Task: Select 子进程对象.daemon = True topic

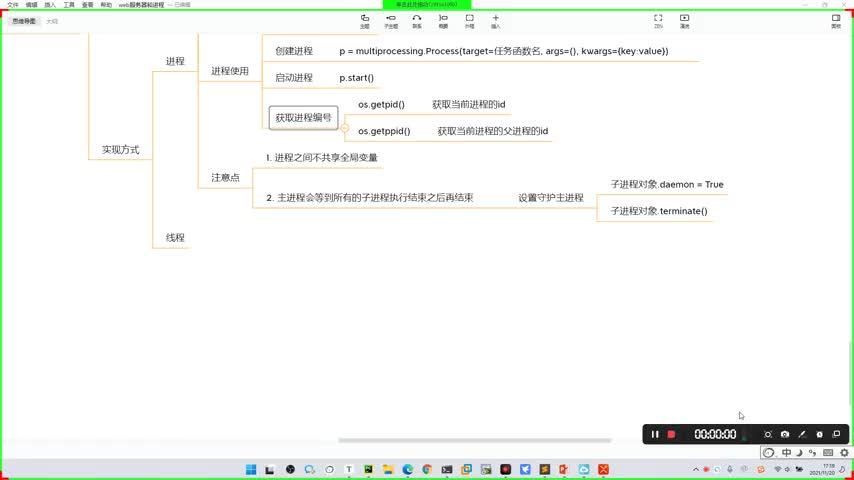Action: coord(667,185)
